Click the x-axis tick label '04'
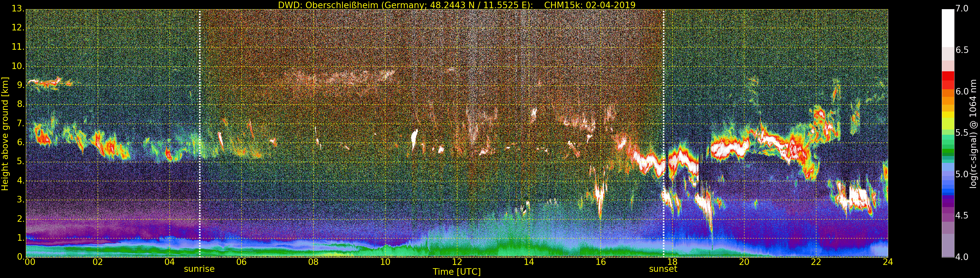Screen dimensions: 980x278 169,262
